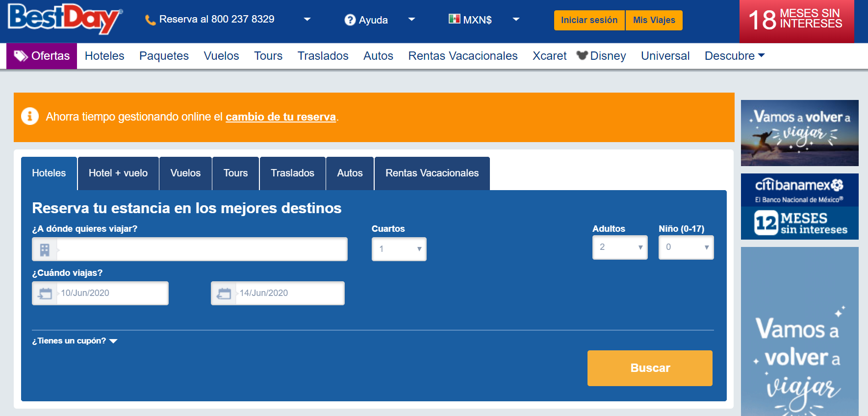This screenshot has height=416, width=868.
Task: Click the check-out calendar icon
Action: coord(224,294)
